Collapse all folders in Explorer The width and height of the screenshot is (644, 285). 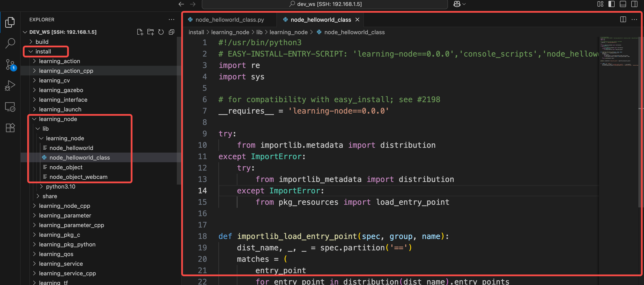pos(172,32)
